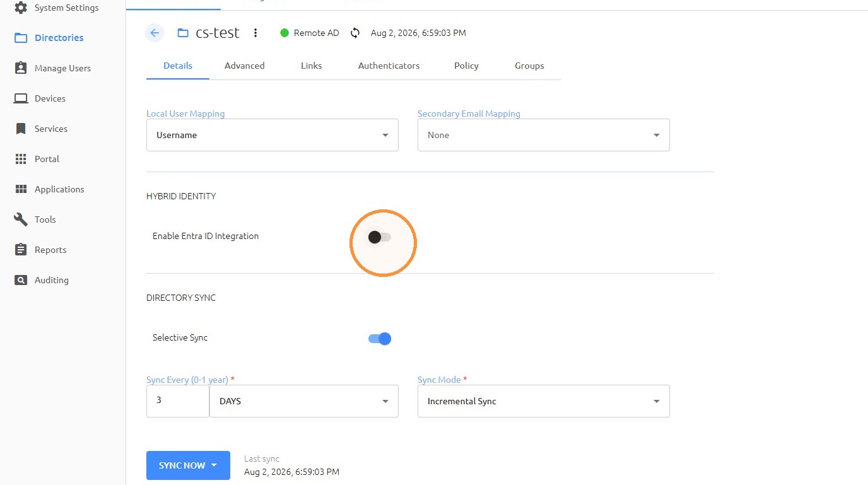Click the Remote AD label
This screenshot has height=485, width=868.
click(x=317, y=33)
